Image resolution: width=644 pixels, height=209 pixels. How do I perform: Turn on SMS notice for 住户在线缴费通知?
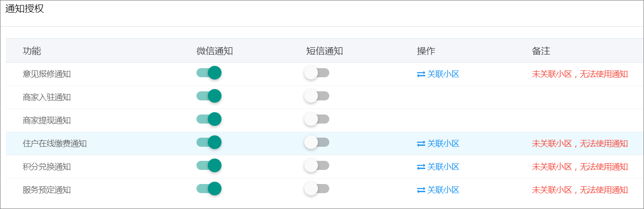pos(317,142)
